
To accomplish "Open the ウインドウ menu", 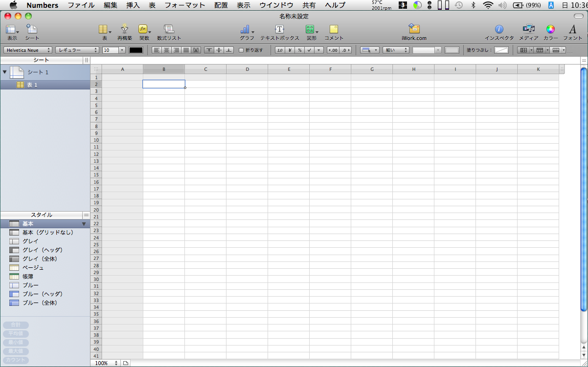I will [276, 5].
